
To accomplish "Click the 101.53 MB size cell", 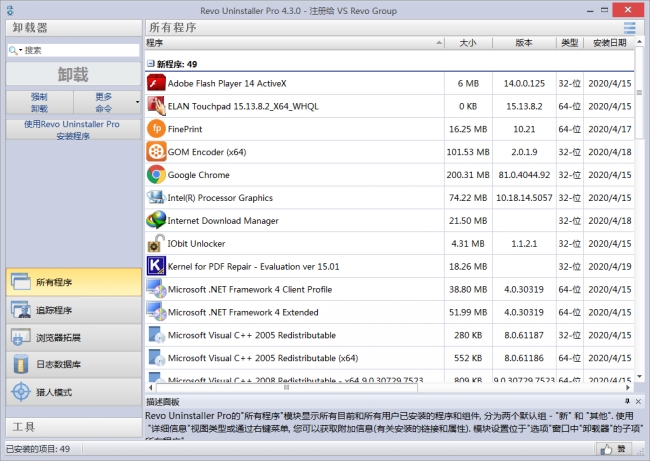I will pyautogui.click(x=468, y=152).
